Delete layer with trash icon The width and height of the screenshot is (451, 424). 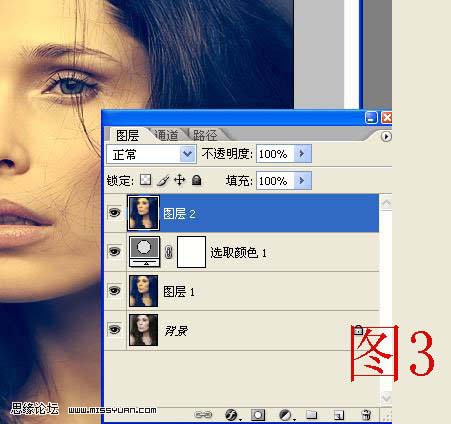pyautogui.click(x=366, y=415)
